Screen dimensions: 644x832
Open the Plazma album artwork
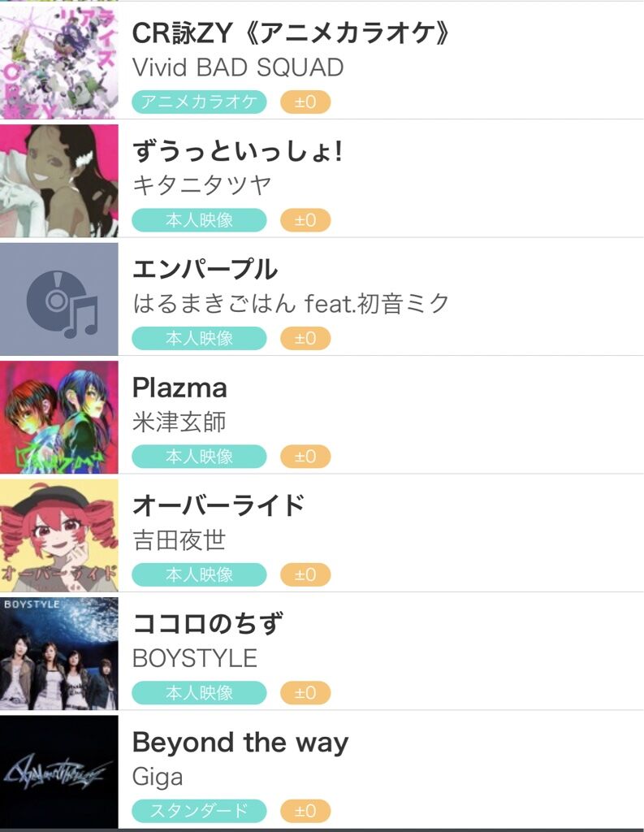coord(58,416)
